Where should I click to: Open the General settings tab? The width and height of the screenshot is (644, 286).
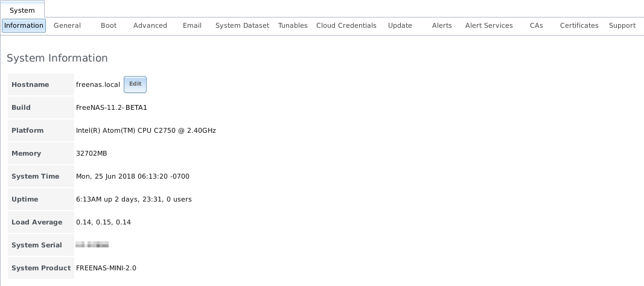[67, 25]
